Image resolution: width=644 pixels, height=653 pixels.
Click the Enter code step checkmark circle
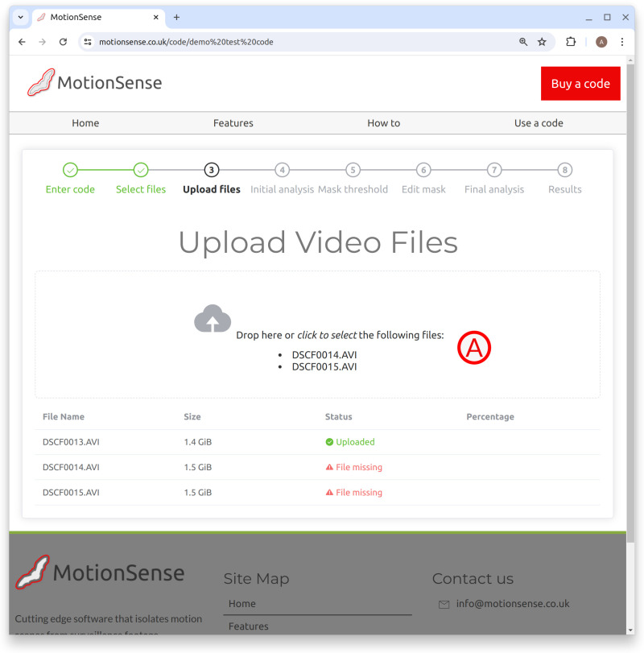[70, 170]
